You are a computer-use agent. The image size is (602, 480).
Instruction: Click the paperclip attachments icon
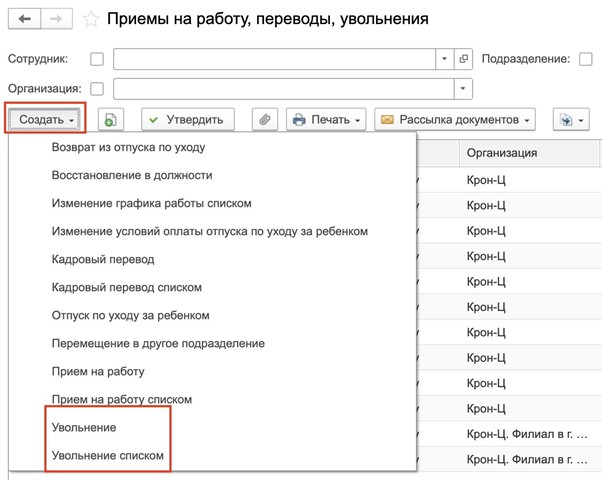(x=264, y=120)
